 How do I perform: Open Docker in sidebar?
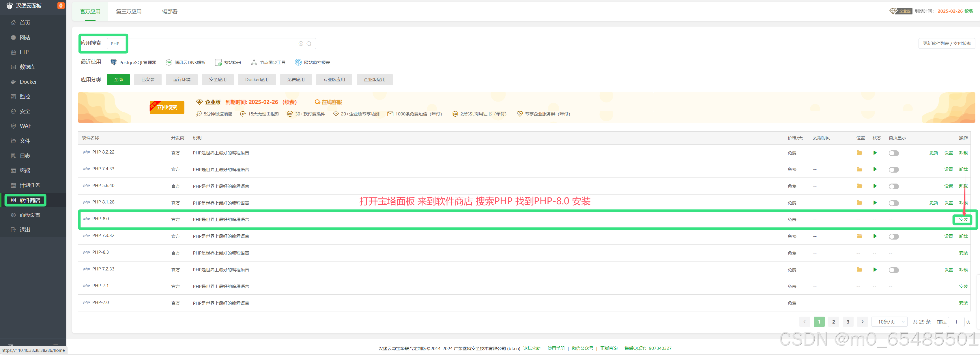point(28,82)
